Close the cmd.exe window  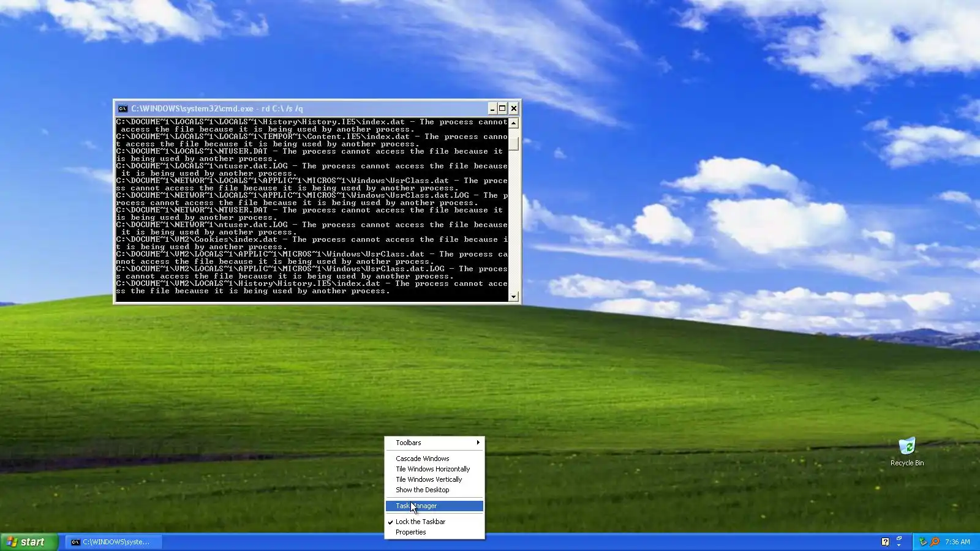pyautogui.click(x=513, y=109)
